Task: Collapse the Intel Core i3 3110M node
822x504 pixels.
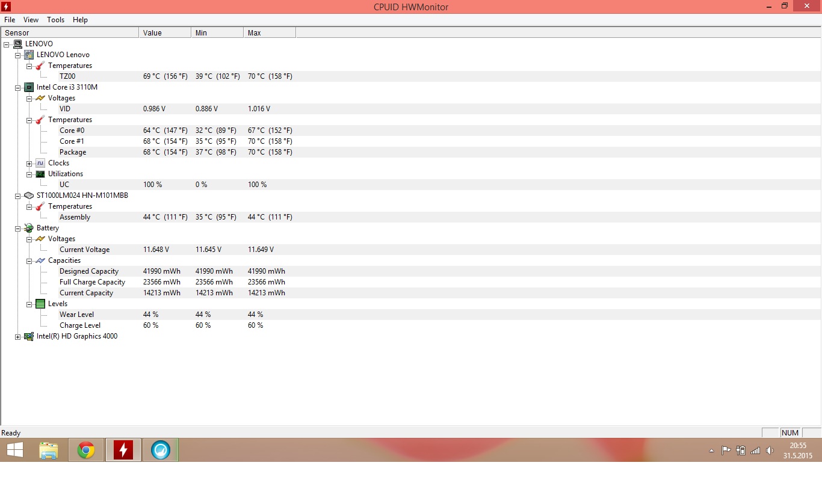Action: (x=18, y=87)
